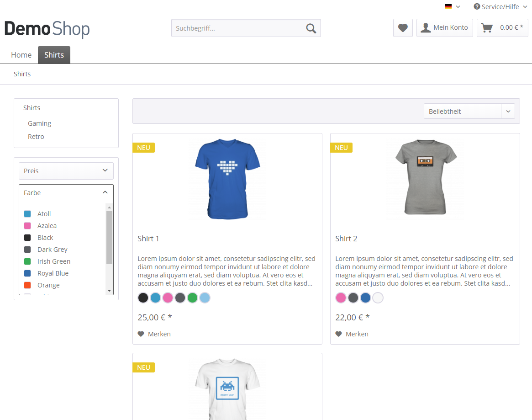Click the Mein Konto person icon

[426, 28]
